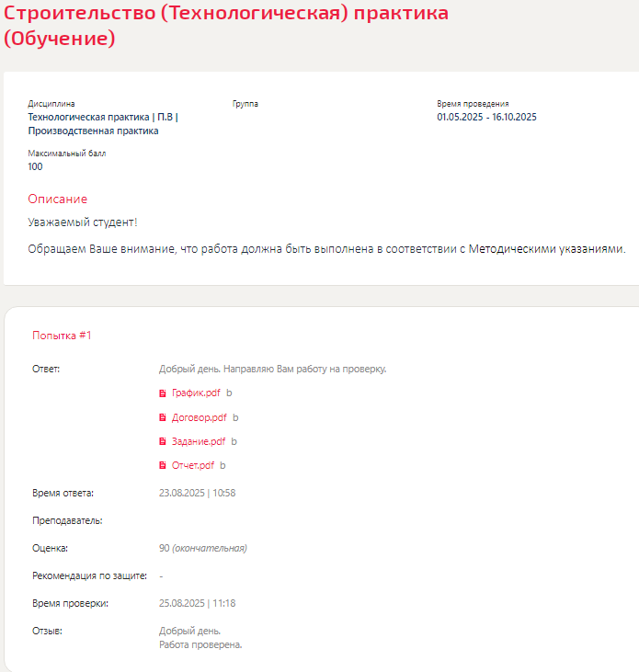This screenshot has width=639, height=672.
Task: Click the grade 90 (окончательная)
Action: pos(202,548)
